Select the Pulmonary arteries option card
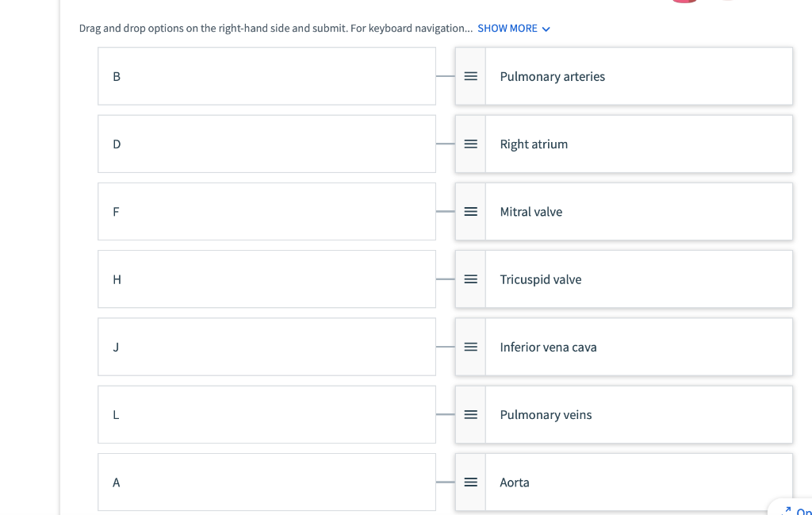 point(638,76)
